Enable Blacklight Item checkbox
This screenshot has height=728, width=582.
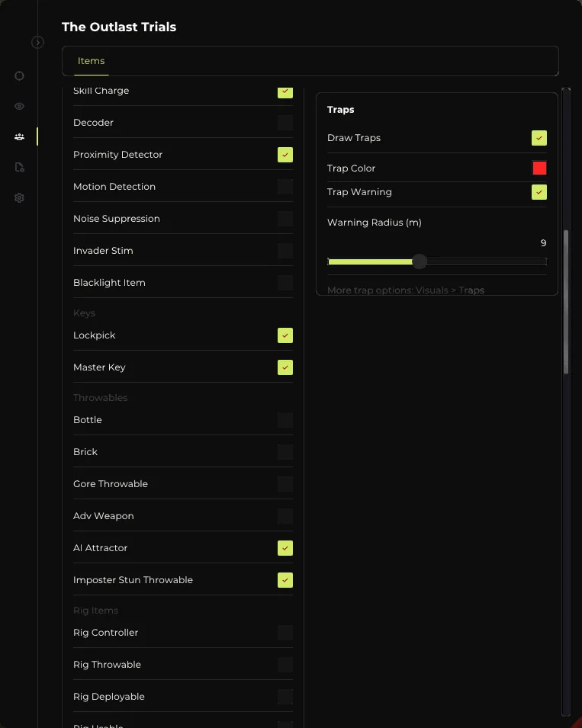[285, 283]
